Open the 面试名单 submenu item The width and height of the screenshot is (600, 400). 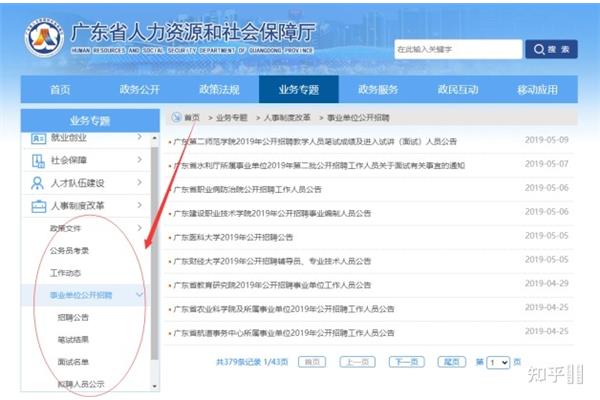pyautogui.click(x=73, y=362)
